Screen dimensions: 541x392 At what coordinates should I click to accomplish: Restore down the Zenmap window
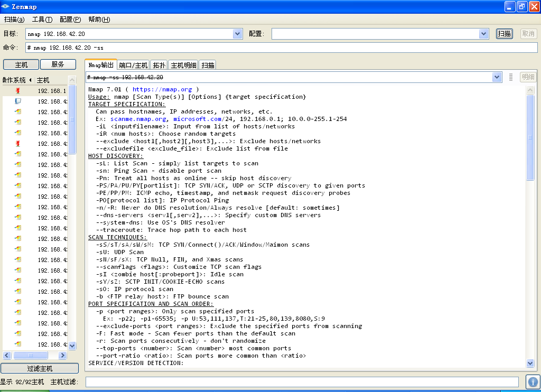[522, 6]
